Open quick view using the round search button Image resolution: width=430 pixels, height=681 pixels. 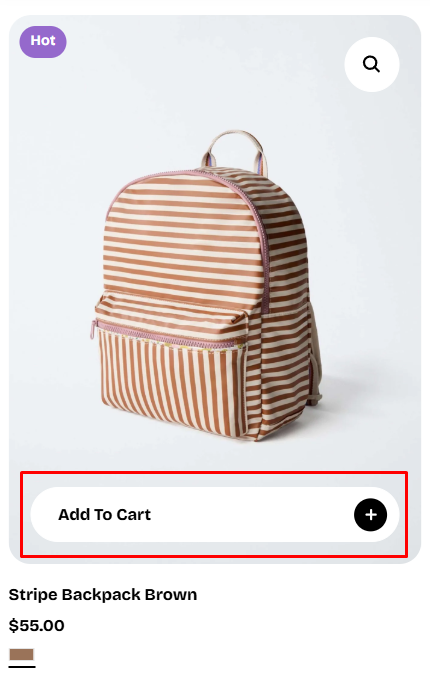pyautogui.click(x=372, y=64)
